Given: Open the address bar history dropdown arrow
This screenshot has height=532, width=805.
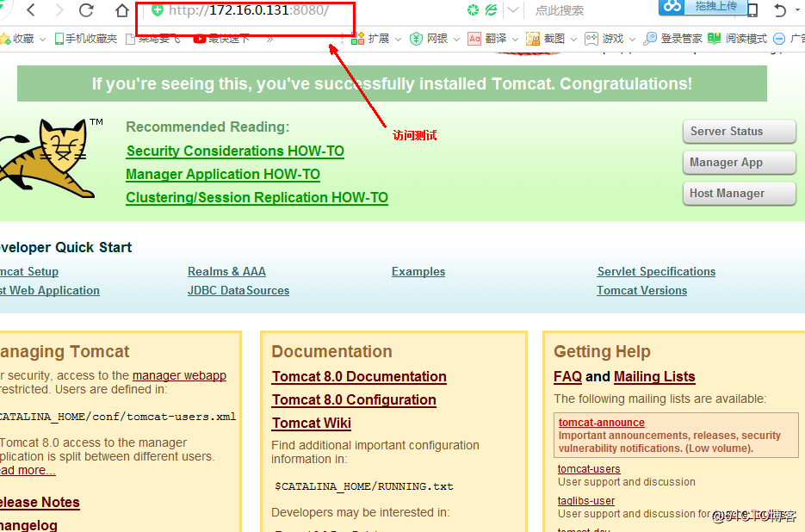Looking at the screenshot, I should (x=512, y=9).
